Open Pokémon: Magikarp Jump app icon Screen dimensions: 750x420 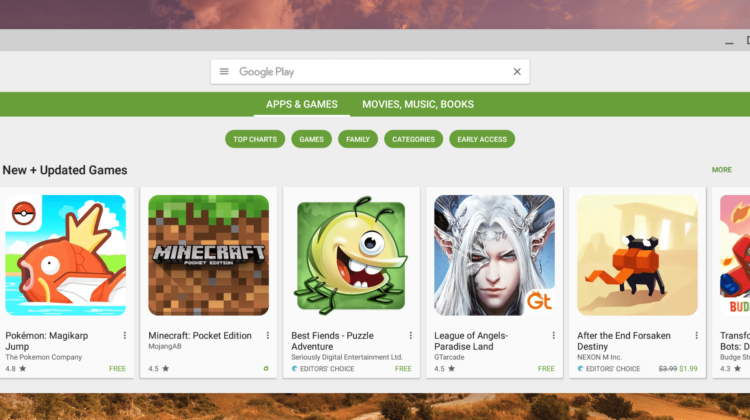(x=66, y=255)
